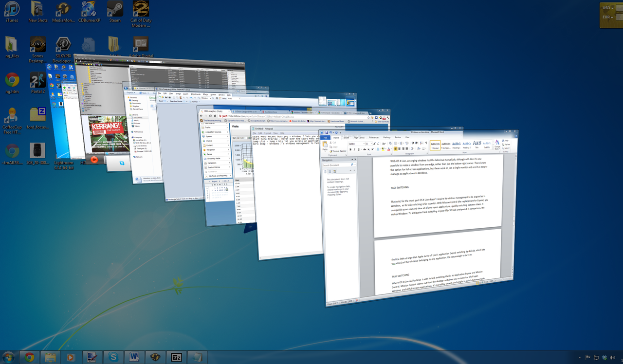Image resolution: width=623 pixels, height=364 pixels.
Task: Click the Windows Start orb
Action: 8,357
